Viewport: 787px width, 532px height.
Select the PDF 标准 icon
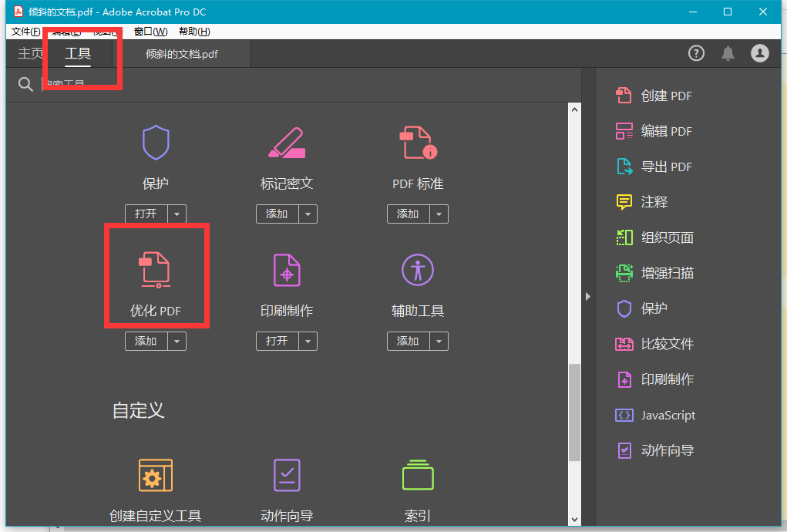(418, 143)
